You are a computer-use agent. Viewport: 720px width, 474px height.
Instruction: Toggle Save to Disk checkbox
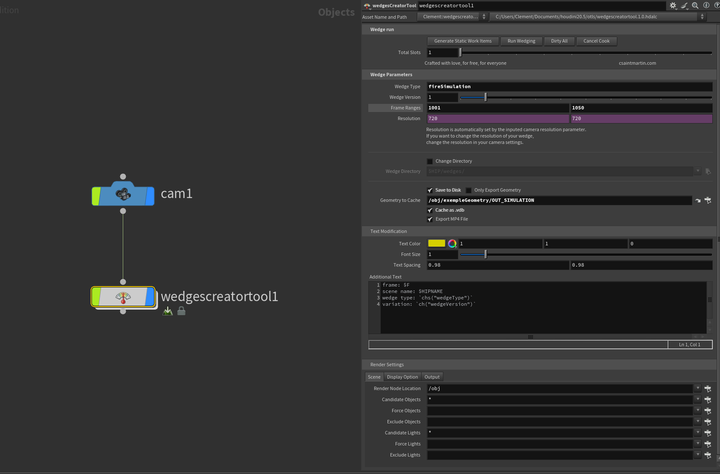click(430, 190)
